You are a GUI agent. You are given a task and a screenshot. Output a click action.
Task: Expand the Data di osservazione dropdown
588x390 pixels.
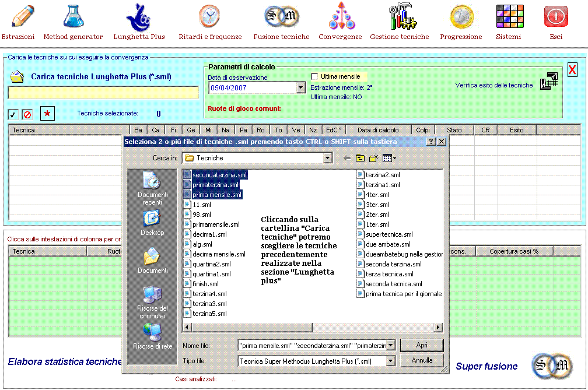click(301, 87)
